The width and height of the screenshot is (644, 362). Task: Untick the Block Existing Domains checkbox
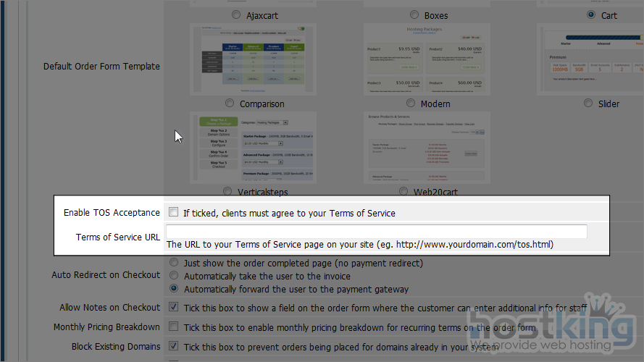pyautogui.click(x=174, y=347)
